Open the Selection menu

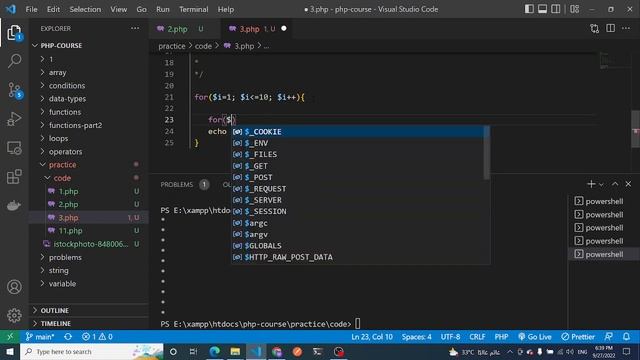[85, 9]
